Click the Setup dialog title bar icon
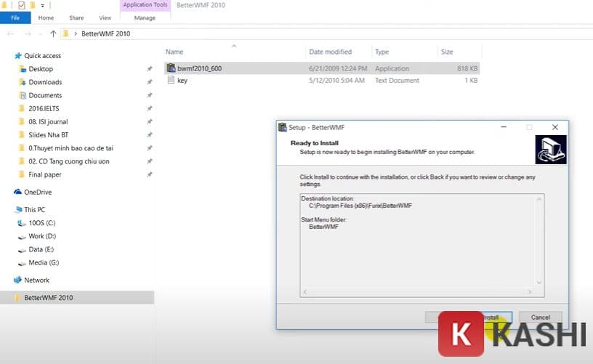Screen dimensions: 593x364 coord(283,127)
